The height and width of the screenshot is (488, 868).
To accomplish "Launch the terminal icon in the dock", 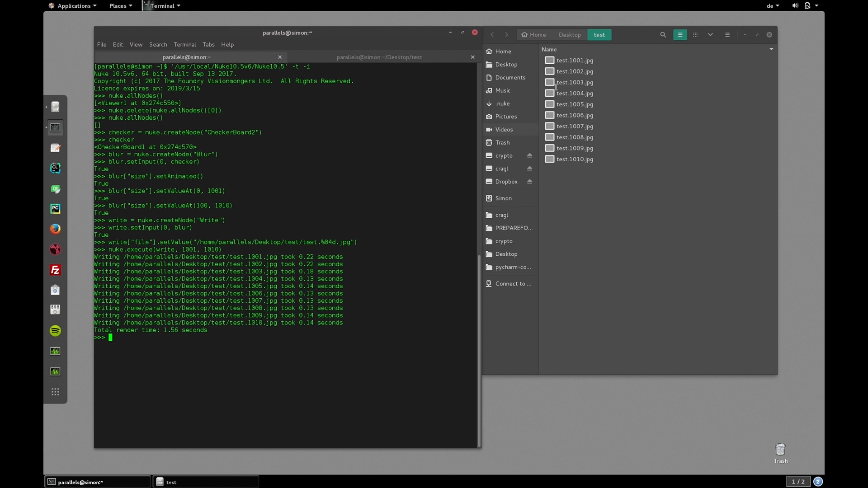I will click(55, 127).
